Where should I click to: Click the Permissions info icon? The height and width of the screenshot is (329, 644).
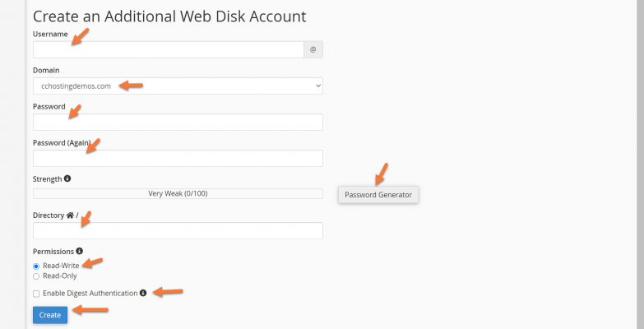pos(79,251)
